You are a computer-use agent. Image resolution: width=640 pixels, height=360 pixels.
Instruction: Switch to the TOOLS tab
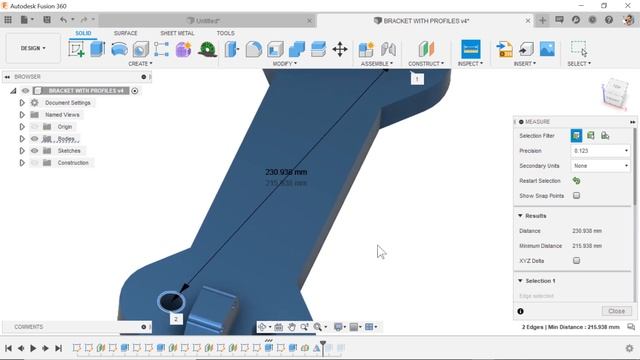click(225, 33)
